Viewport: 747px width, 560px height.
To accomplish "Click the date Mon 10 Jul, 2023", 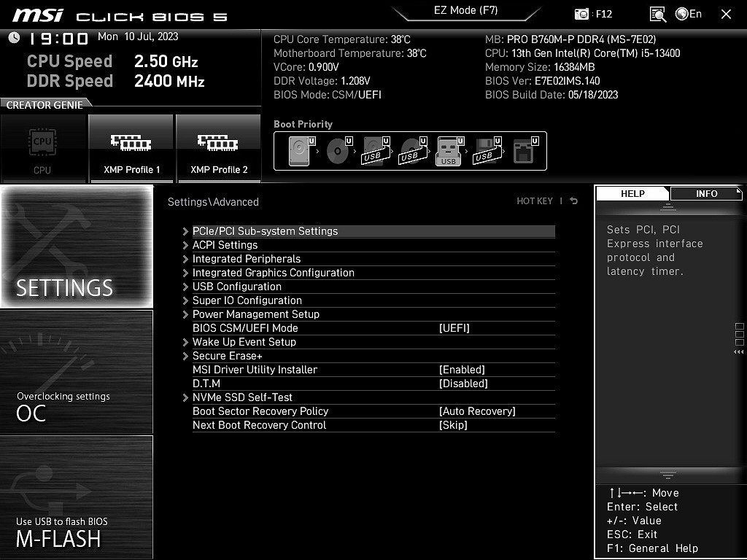I will tap(138, 36).
